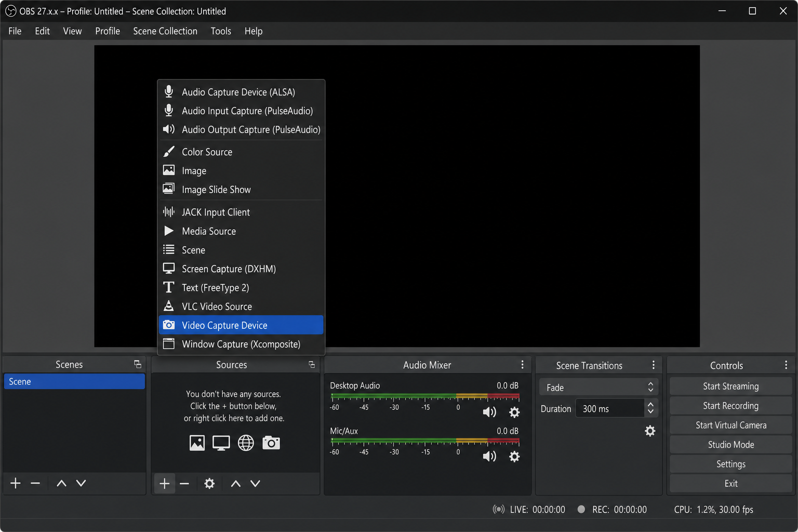Open Settings from Controls panel

(730, 464)
